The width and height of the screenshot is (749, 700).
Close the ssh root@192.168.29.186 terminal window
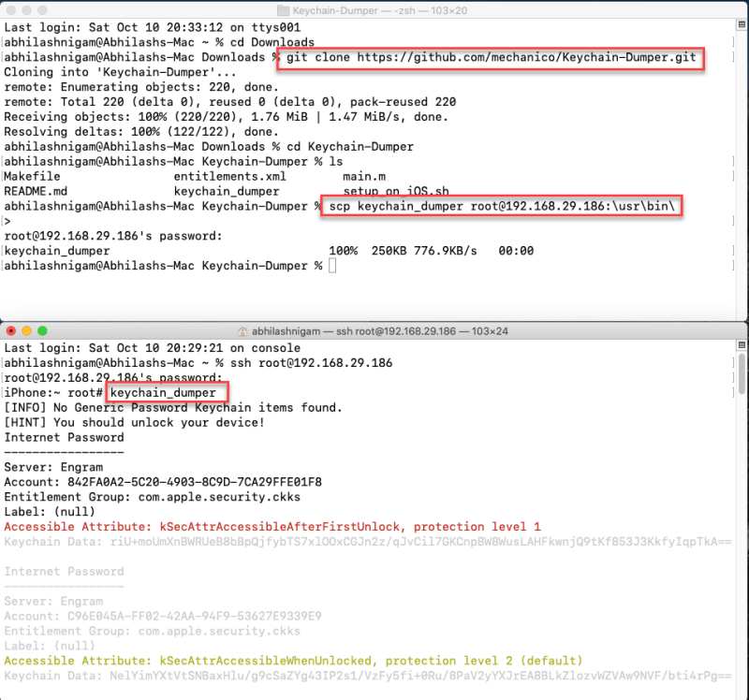pyautogui.click(x=11, y=331)
